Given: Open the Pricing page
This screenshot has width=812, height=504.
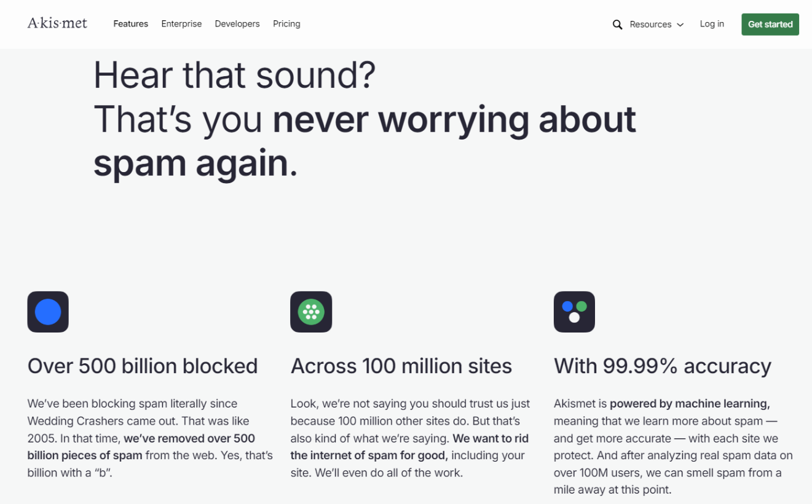Looking at the screenshot, I should click(x=286, y=24).
